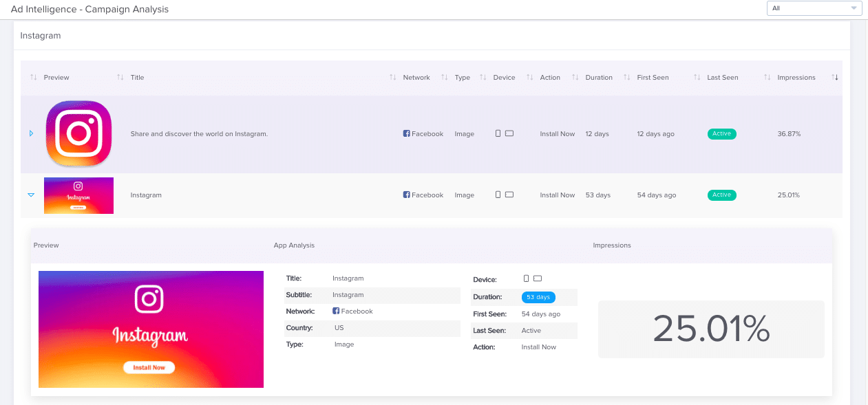Viewport: 868px width, 405px height.
Task: Click the large "25.01%" impressions figure
Action: (x=711, y=329)
